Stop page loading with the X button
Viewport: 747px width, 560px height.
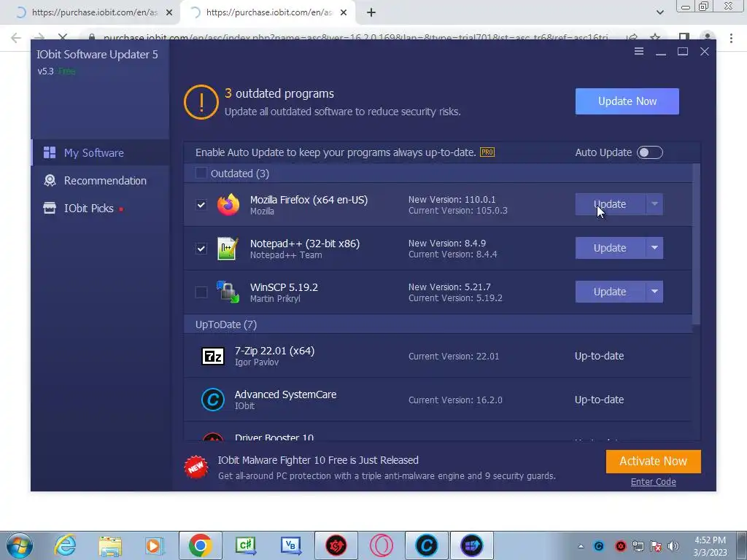pyautogui.click(x=63, y=38)
